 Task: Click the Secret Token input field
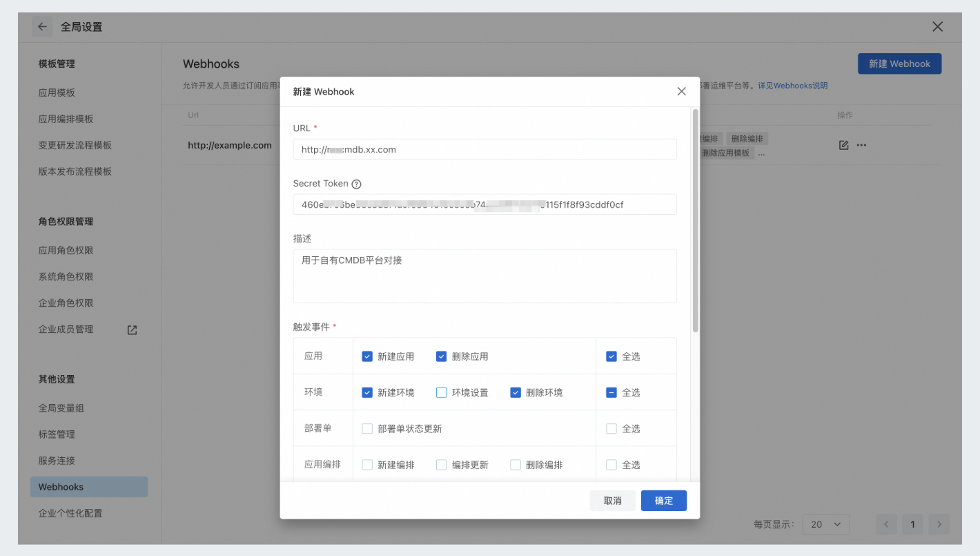coord(484,204)
